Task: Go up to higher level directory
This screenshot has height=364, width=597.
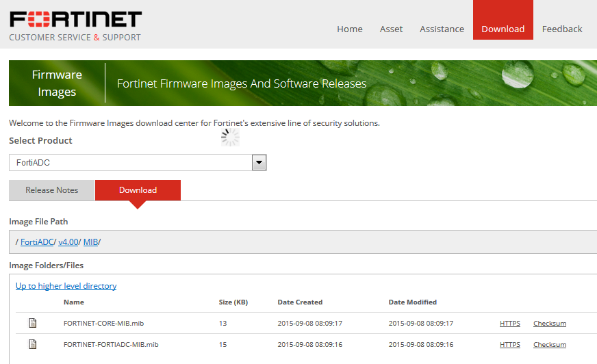Action: (x=66, y=285)
